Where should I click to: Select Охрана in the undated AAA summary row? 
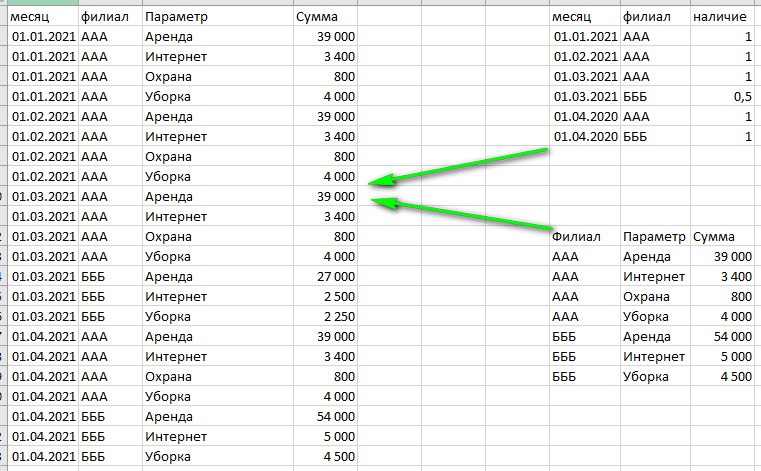coord(646,297)
